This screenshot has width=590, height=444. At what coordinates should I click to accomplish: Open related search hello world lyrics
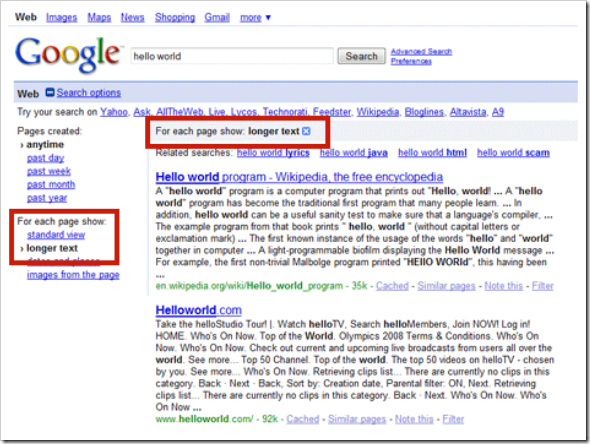pyautogui.click(x=273, y=153)
